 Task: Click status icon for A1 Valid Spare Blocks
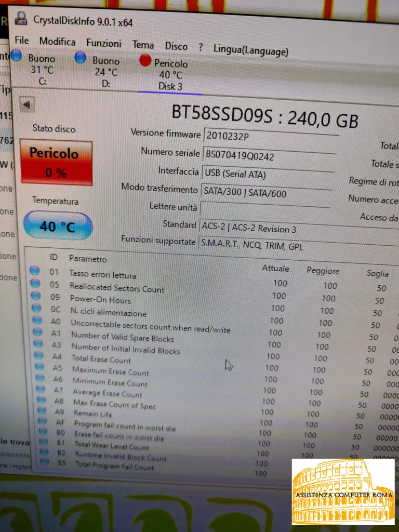pyautogui.click(x=38, y=332)
